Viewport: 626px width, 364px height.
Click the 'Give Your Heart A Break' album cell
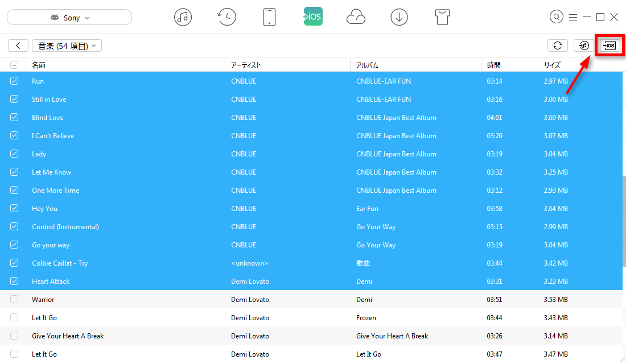pos(392,336)
